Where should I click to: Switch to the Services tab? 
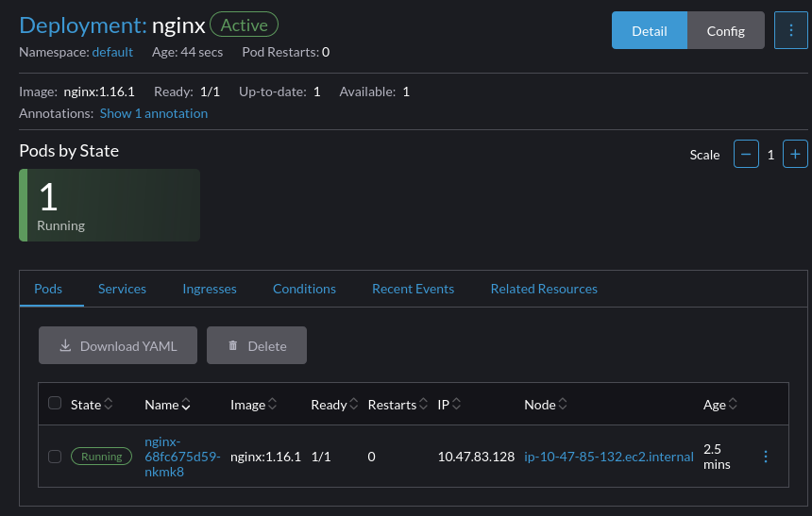point(122,289)
